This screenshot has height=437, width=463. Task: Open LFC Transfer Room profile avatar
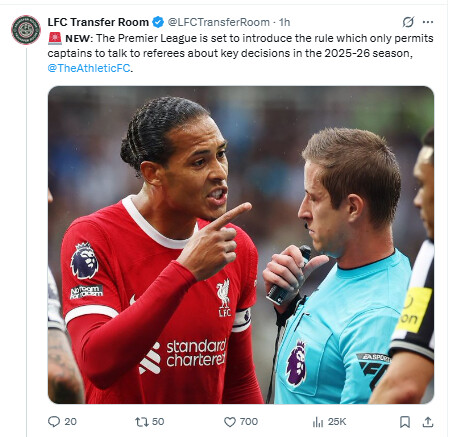(26, 30)
